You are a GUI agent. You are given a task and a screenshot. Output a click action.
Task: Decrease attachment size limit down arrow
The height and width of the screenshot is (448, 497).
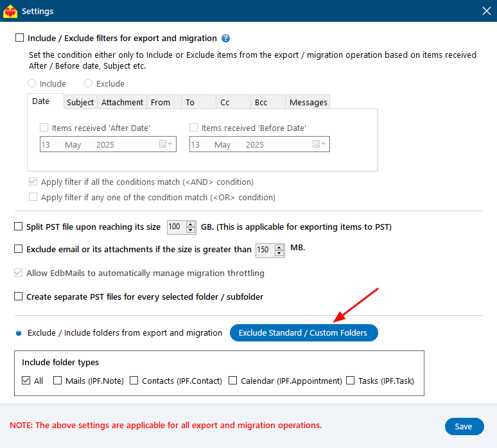pyautogui.click(x=279, y=253)
